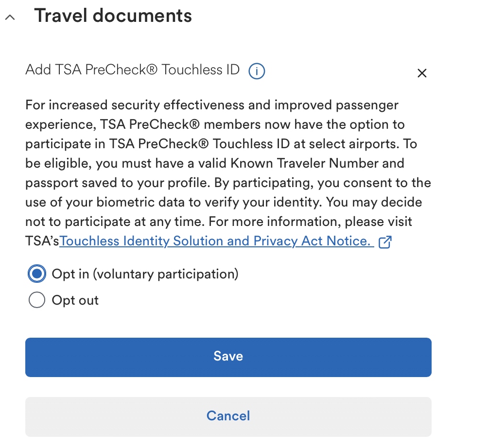The width and height of the screenshot is (488, 448).
Task: Save your Touchless ID preference
Action: pyautogui.click(x=228, y=357)
